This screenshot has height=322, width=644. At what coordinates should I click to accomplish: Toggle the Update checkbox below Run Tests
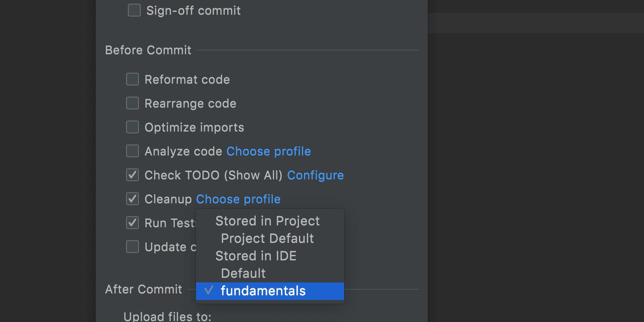coord(132,247)
